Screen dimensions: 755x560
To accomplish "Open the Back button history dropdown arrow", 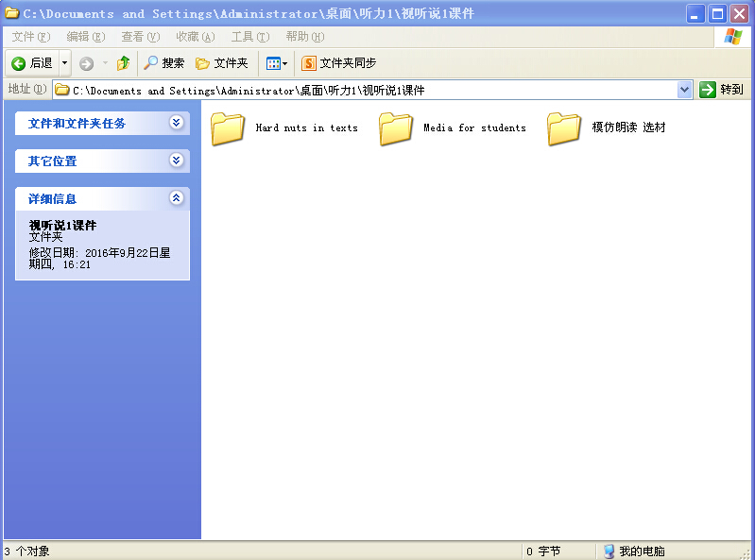I will 64,63.
